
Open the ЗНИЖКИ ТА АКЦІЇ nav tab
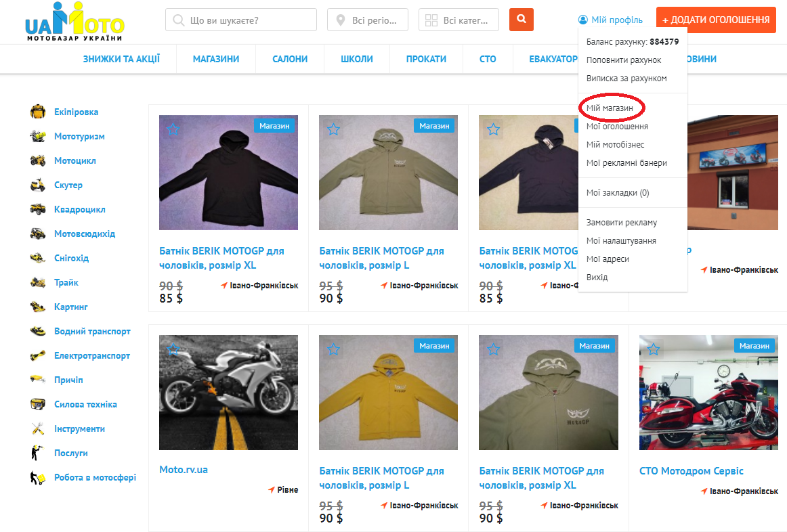(121, 59)
